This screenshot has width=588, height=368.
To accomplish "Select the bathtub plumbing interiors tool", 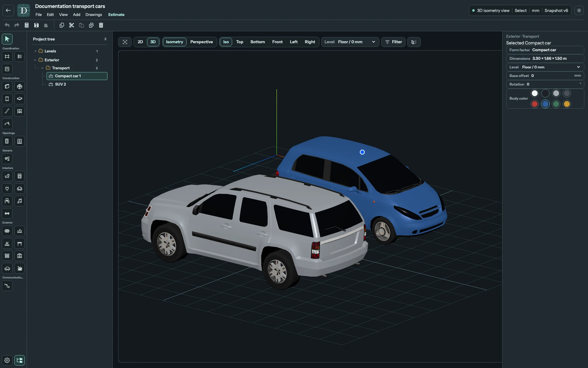I will pyautogui.click(x=7, y=176).
